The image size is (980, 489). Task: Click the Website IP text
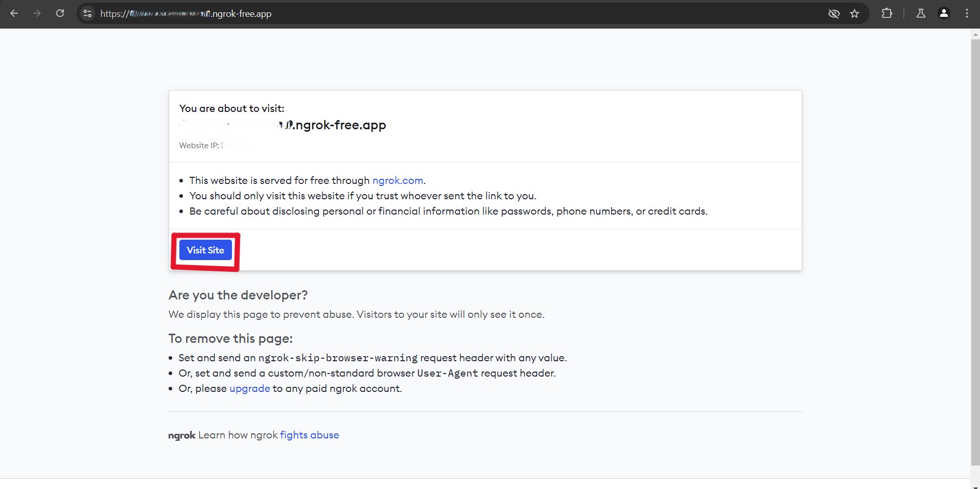pyautogui.click(x=201, y=146)
